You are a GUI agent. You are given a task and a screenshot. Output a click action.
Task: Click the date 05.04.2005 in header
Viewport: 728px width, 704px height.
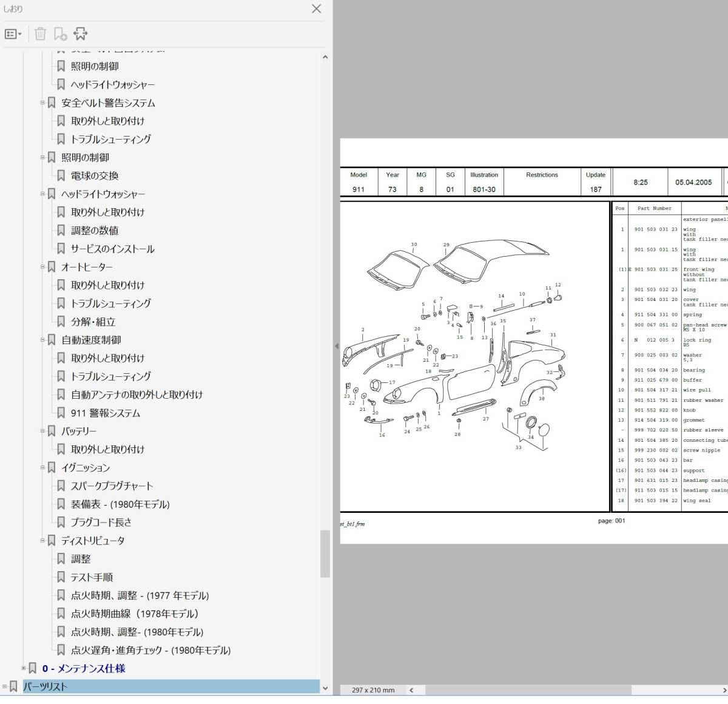(x=693, y=182)
